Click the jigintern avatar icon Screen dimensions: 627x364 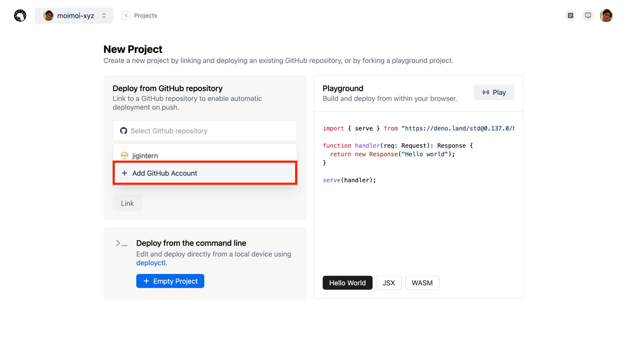(125, 155)
